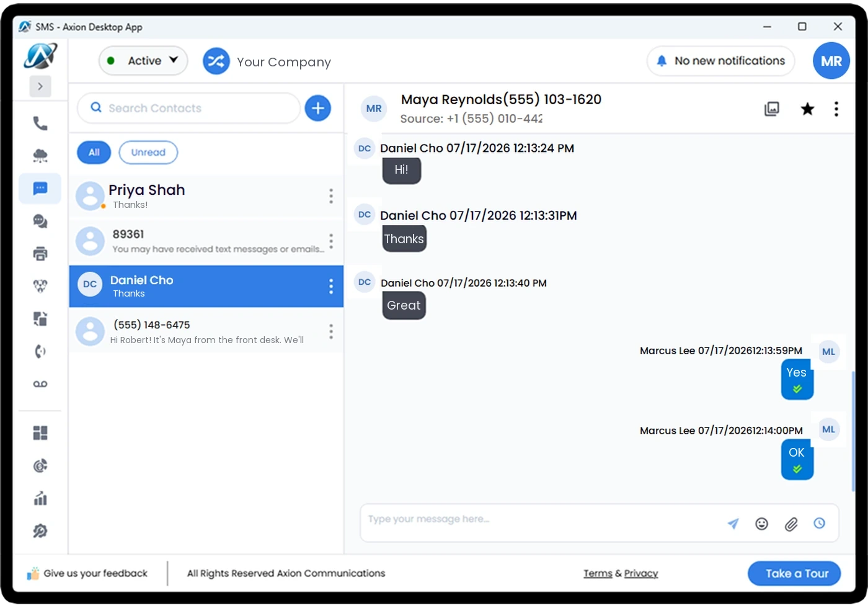Viewport: 868px width, 608px height.
Task: Click the Axion logo at top left
Action: 40,56
